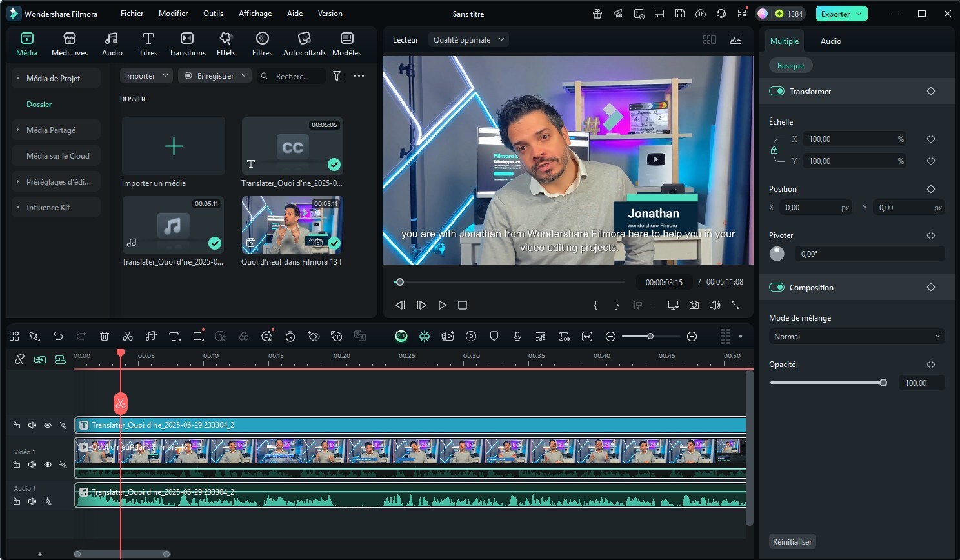Open the Outils menu
Screen dimensions: 960x560
point(213,14)
